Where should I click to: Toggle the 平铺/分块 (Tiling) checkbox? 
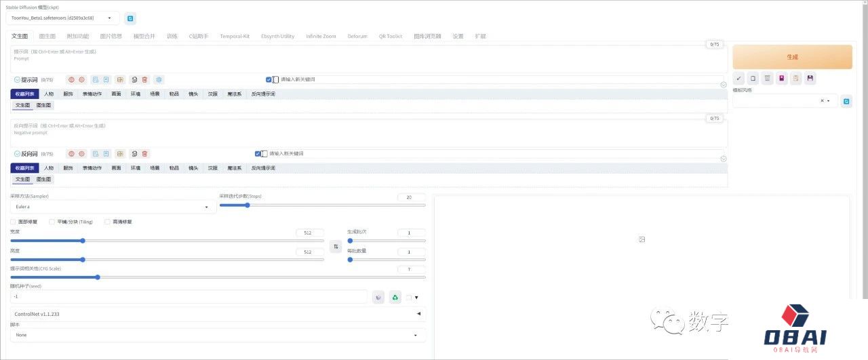pyautogui.click(x=52, y=222)
